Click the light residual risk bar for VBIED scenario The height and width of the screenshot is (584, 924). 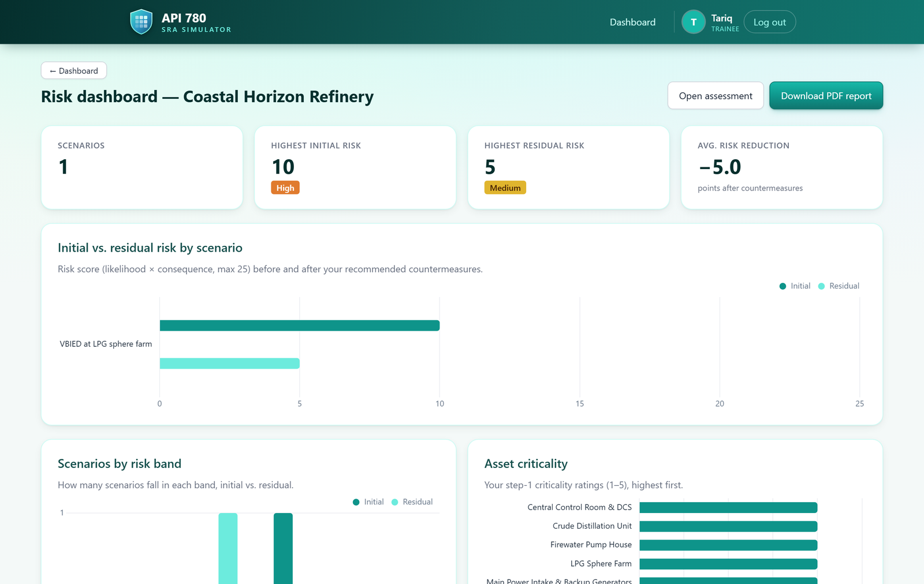[x=230, y=364]
